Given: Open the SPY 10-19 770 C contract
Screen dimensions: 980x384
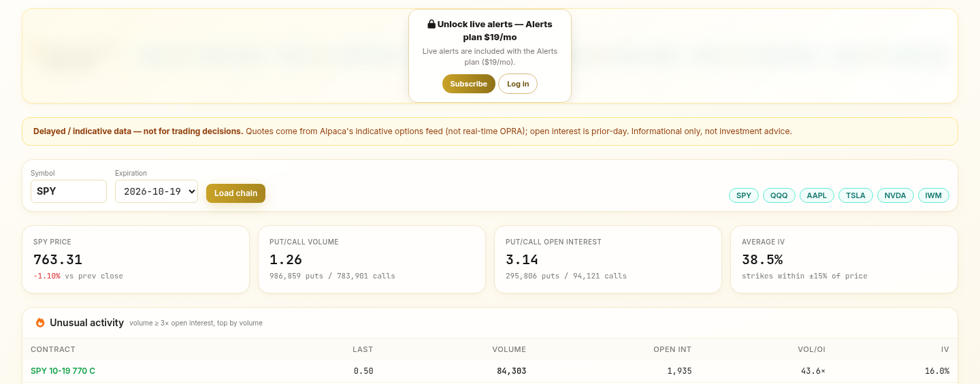Looking at the screenshot, I should tap(63, 371).
